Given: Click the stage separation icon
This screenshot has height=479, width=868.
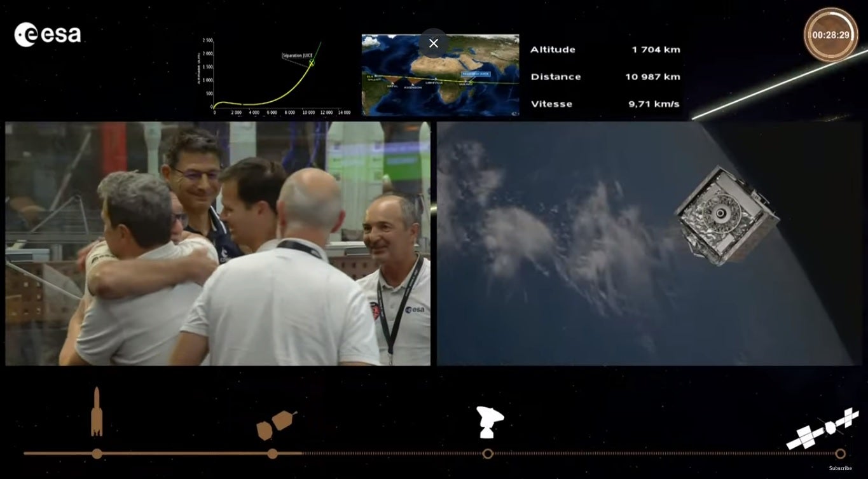Looking at the screenshot, I should [x=275, y=424].
